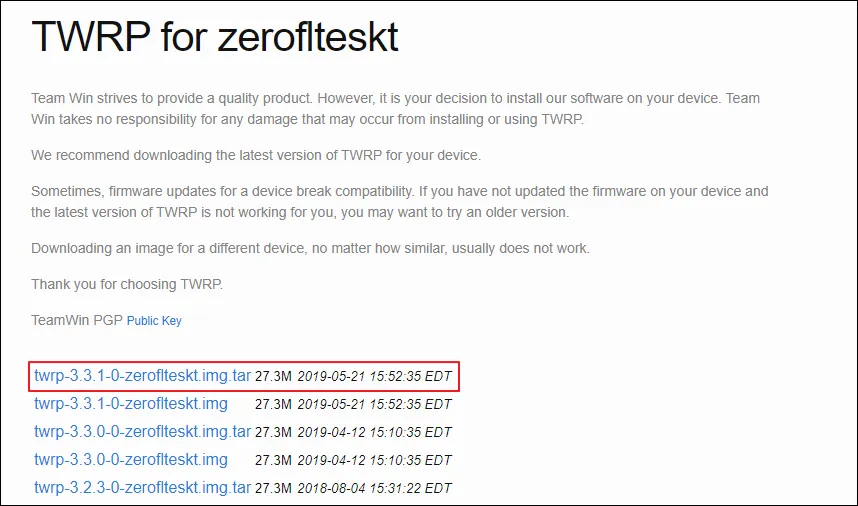Click the timestamp beside twrp-3.3.1-0 img.tar
Viewport: 858px width, 506px height.
(x=375, y=377)
